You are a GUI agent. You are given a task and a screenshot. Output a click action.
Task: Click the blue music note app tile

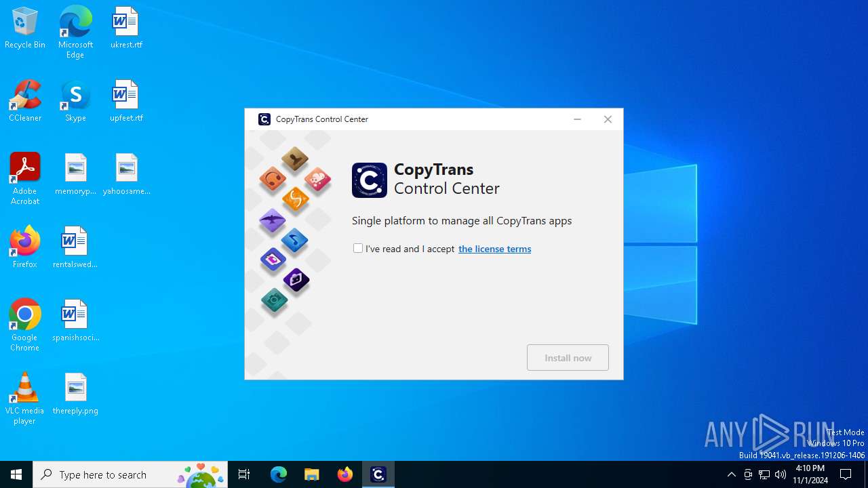(x=295, y=240)
